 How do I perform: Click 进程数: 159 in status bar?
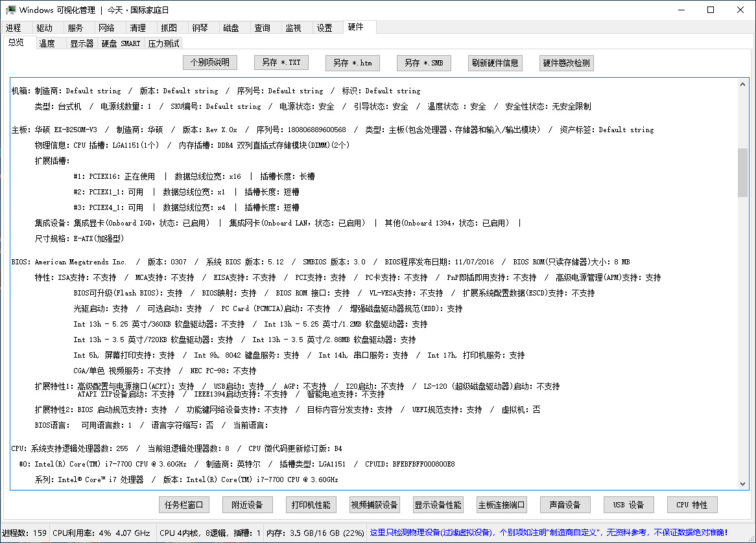24,533
